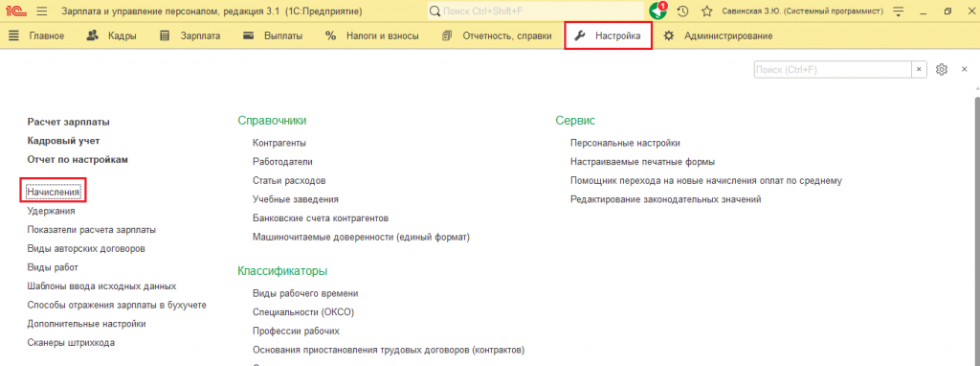Open Помощник перехода на новые начисления

pos(706,180)
